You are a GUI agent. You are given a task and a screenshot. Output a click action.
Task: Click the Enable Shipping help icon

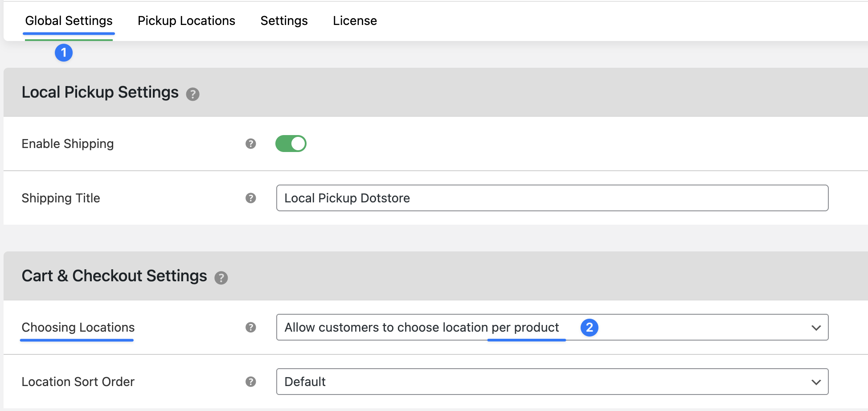coord(251,144)
